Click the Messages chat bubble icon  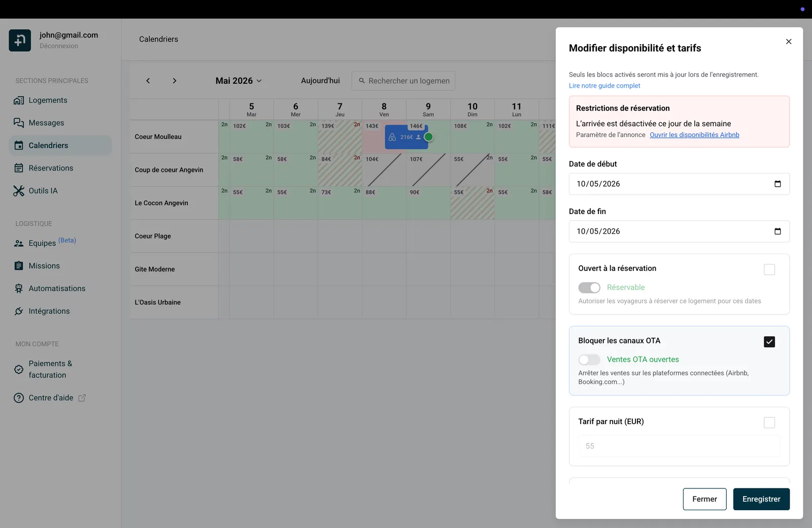(x=19, y=123)
